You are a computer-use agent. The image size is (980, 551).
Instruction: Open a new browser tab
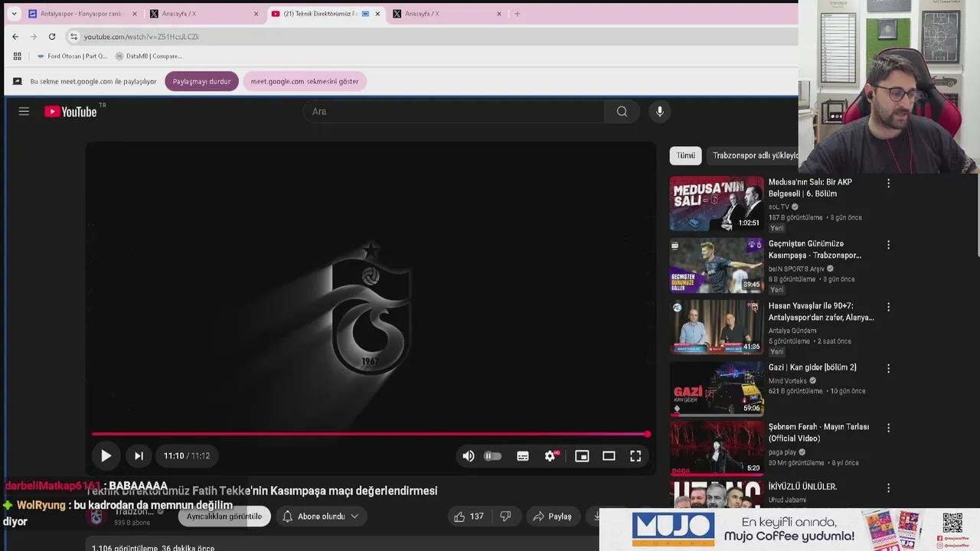[x=518, y=14]
